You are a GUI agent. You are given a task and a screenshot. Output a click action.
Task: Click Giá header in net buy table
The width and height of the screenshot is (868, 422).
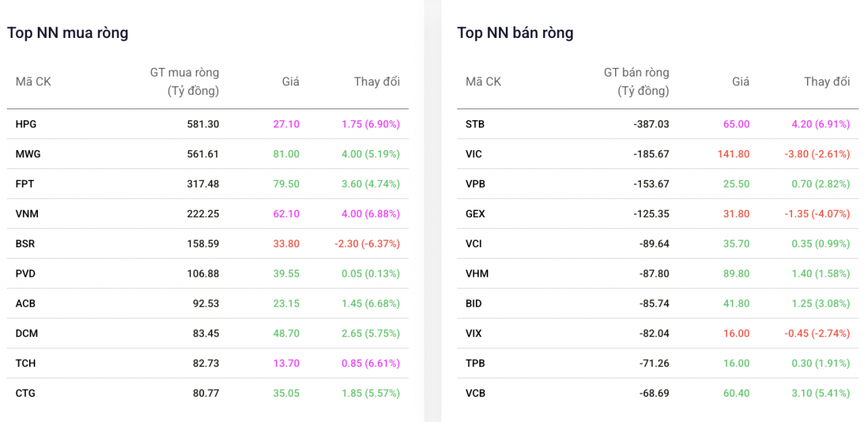coord(290,81)
